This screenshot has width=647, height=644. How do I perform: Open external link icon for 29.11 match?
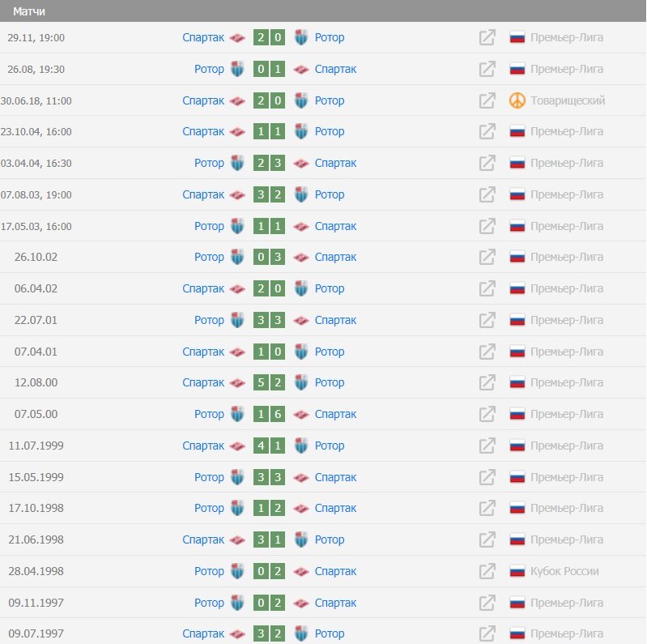click(x=487, y=37)
